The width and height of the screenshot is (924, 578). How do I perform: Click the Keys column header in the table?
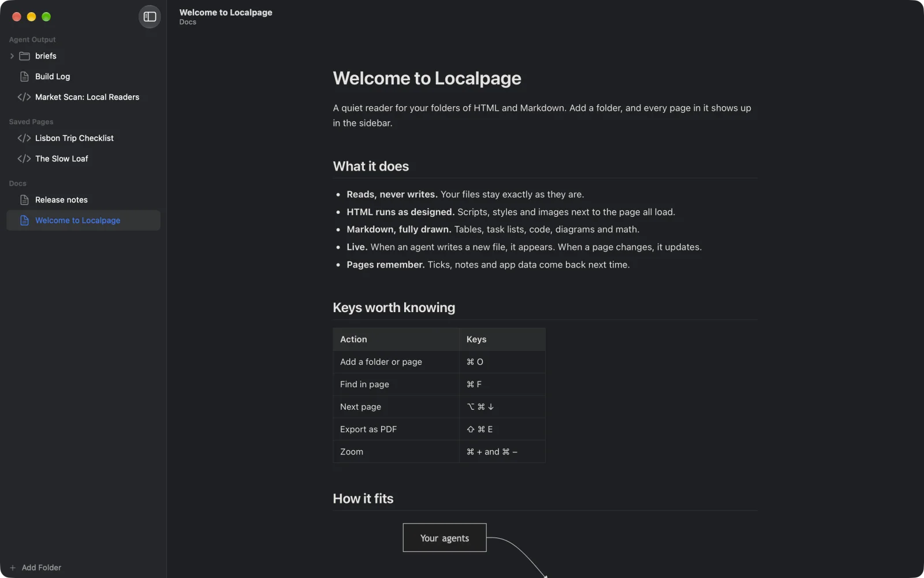502,339
